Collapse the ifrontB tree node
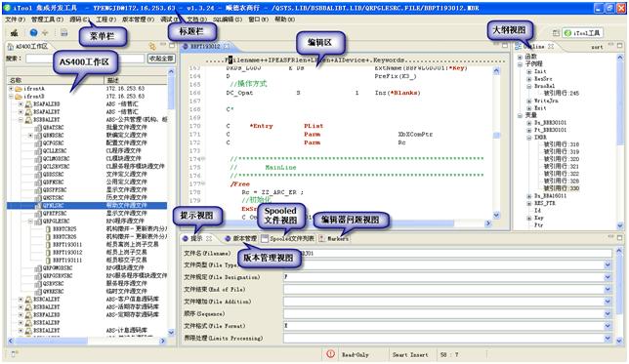The image size is (629, 364). pos(12,97)
